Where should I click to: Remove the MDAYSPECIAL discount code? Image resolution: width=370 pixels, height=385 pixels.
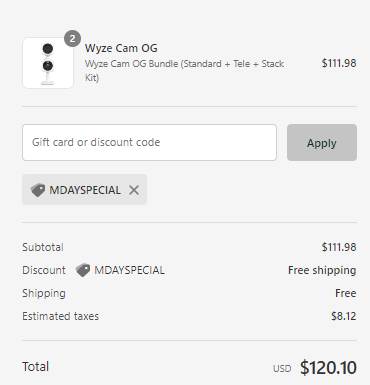[x=134, y=190]
